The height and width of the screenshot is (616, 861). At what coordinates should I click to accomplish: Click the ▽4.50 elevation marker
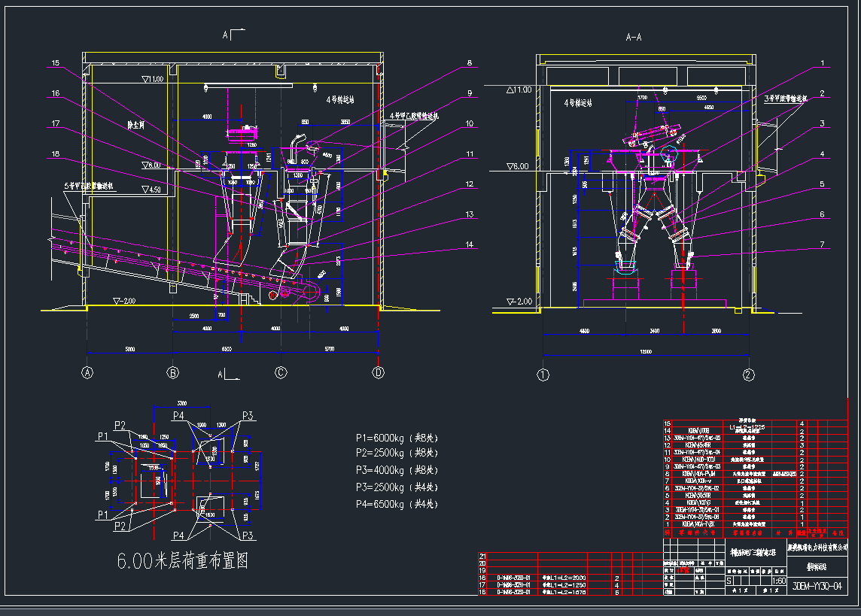(x=151, y=190)
